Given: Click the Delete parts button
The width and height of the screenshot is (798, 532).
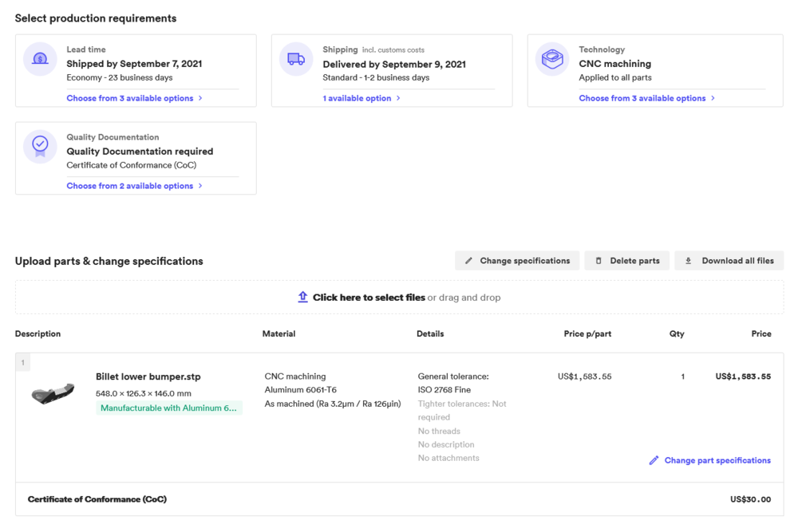Looking at the screenshot, I should (627, 260).
